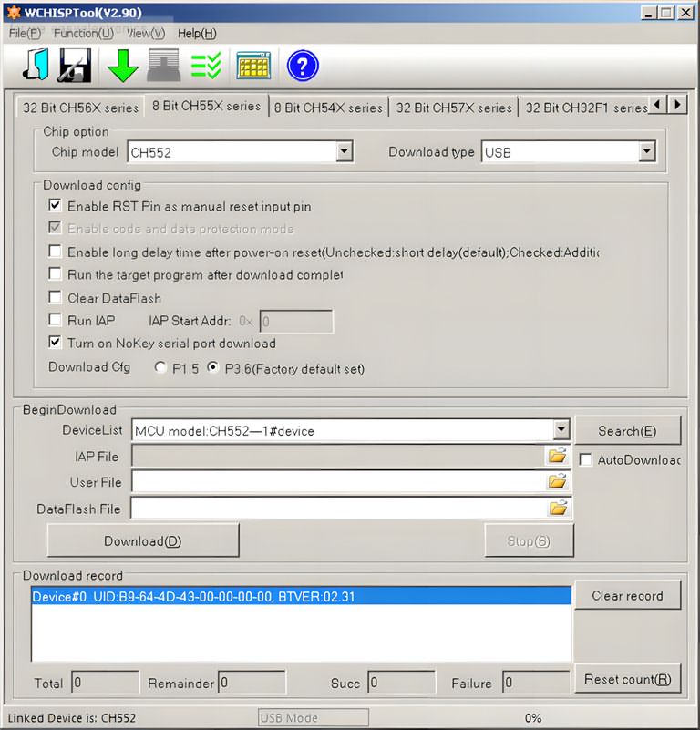Toggle Enable RST Pin as manual reset
Image resolution: width=700 pixels, height=730 pixels.
pyautogui.click(x=55, y=205)
